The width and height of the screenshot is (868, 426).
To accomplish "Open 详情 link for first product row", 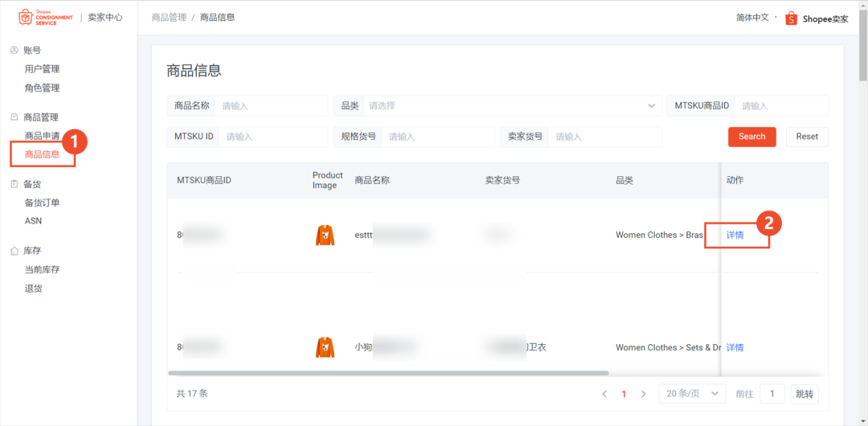I will 735,235.
